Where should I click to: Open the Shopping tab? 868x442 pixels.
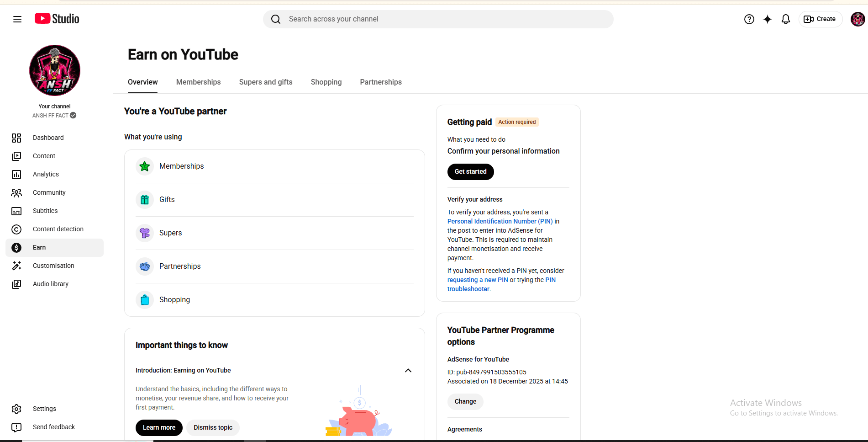pyautogui.click(x=326, y=82)
